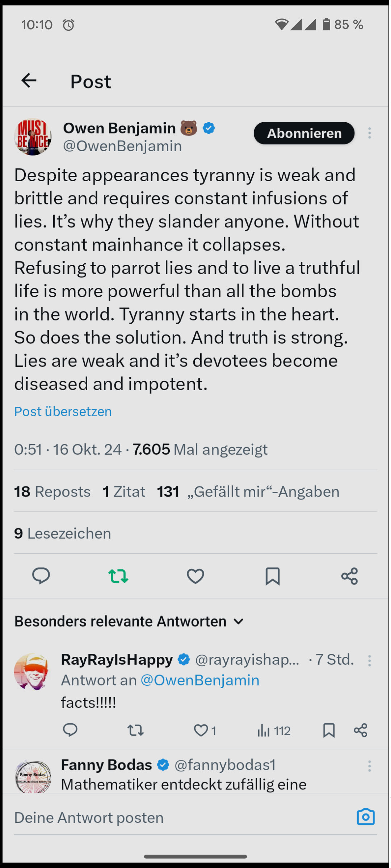This screenshot has width=391, height=868.
Task: View the 131 Gefällt mir-Angaben list
Action: tap(248, 492)
